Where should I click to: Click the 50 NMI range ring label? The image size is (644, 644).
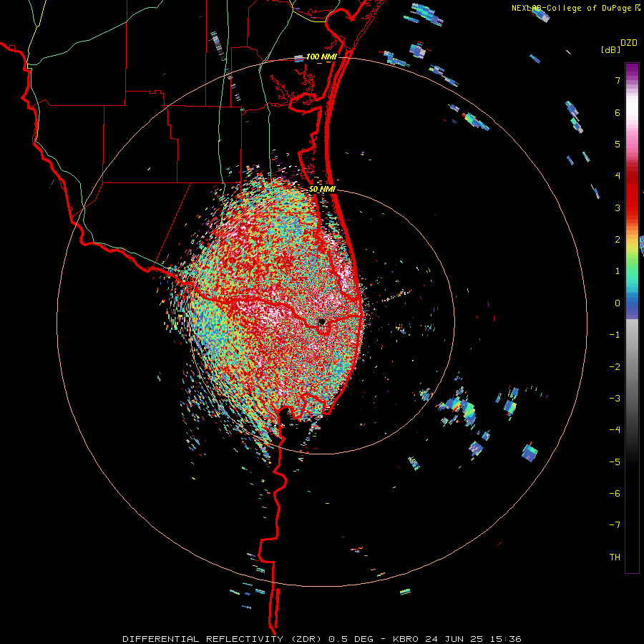tap(323, 189)
